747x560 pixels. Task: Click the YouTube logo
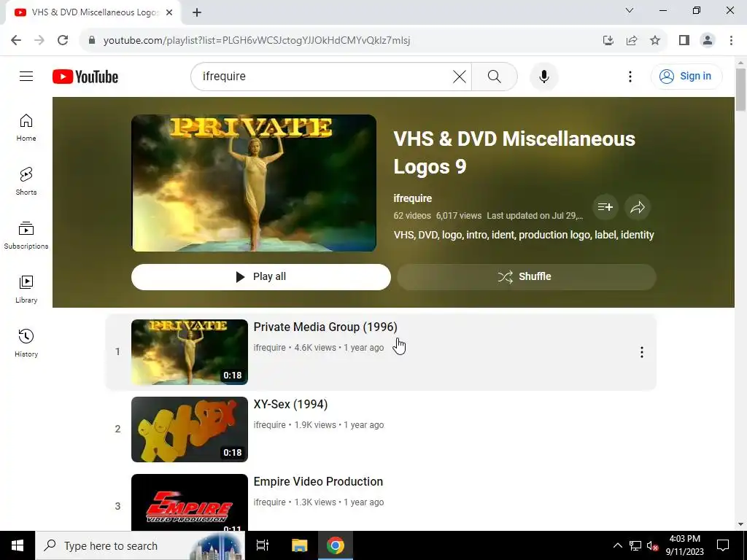pos(85,77)
